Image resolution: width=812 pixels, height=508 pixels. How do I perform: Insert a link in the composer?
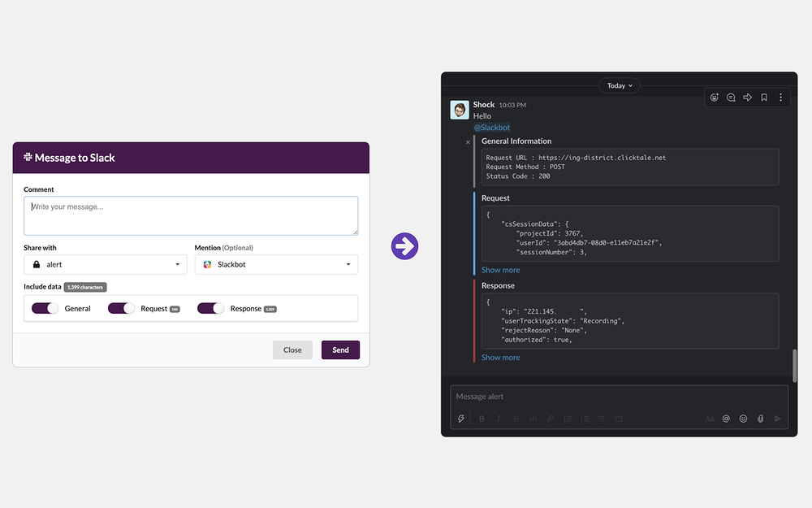pos(550,419)
